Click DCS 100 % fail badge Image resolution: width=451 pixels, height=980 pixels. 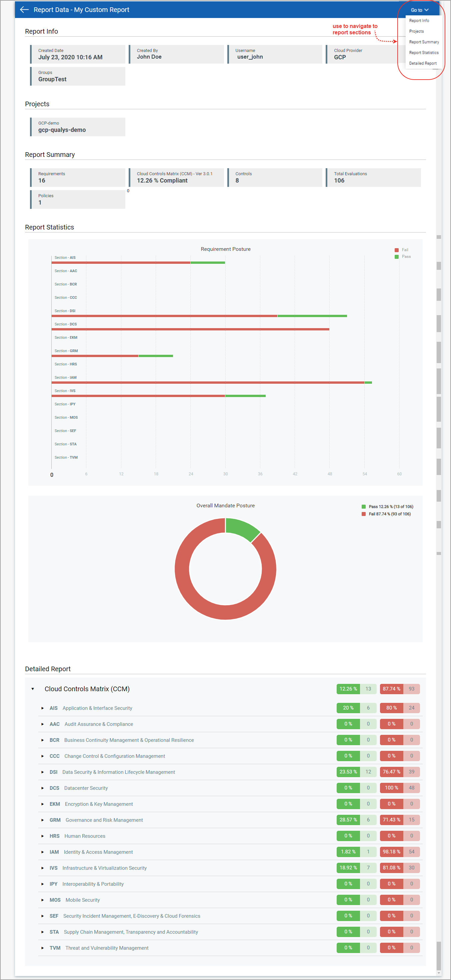(392, 787)
